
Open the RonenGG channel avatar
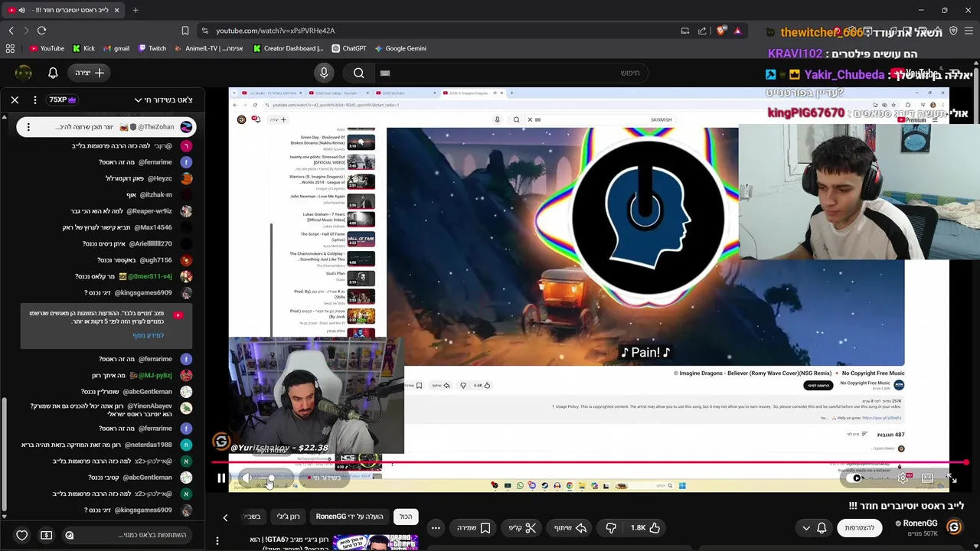(x=953, y=527)
